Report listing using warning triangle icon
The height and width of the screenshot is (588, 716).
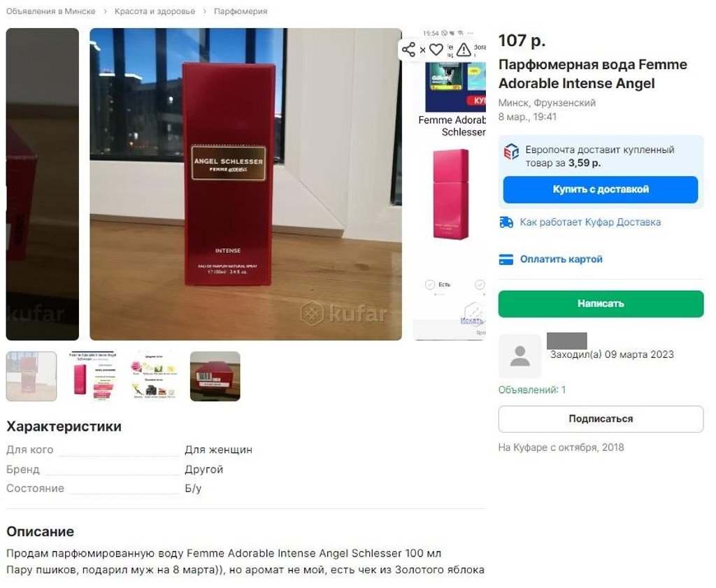tap(464, 50)
